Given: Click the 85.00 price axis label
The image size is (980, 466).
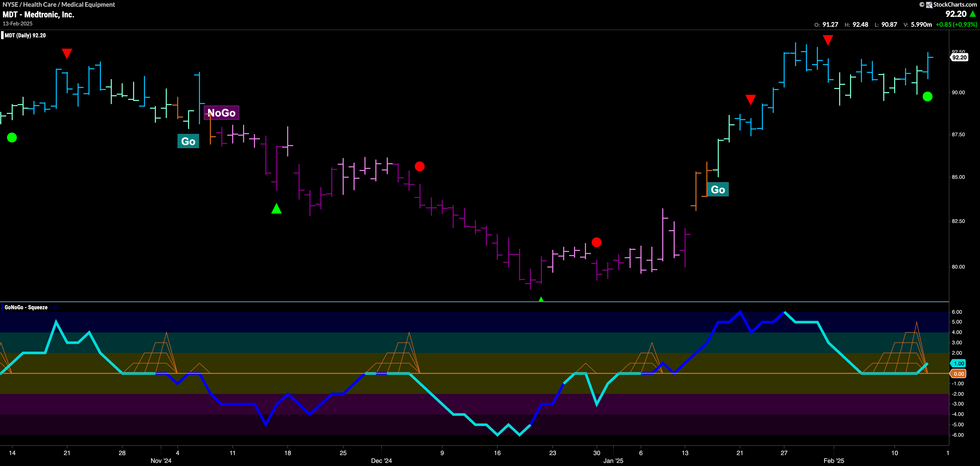Looking at the screenshot, I should click(x=958, y=177).
